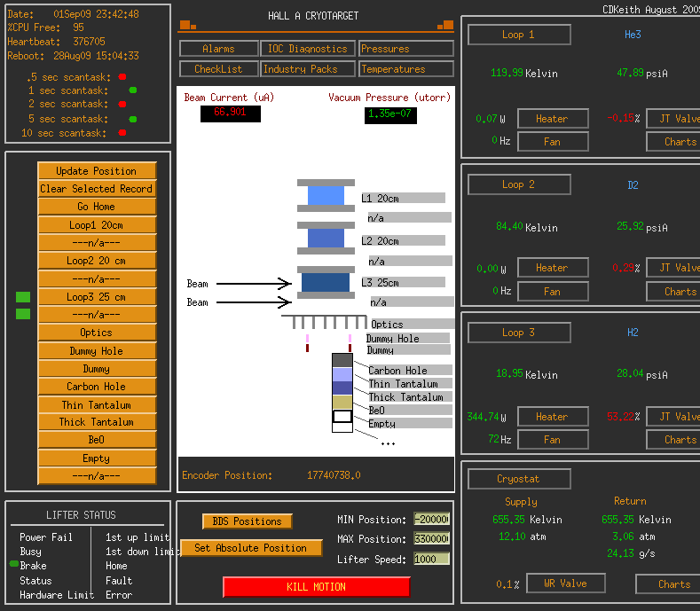The image size is (700, 611).
Task: Open BDS Positions
Action: tap(248, 521)
